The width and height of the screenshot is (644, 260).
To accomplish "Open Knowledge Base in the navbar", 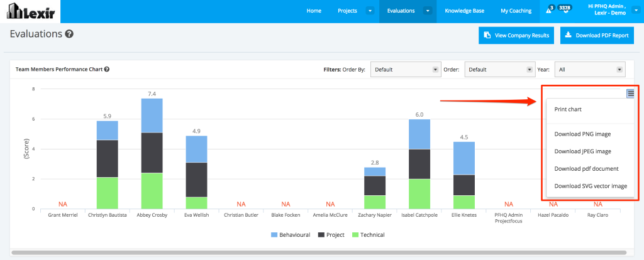I will tap(465, 11).
